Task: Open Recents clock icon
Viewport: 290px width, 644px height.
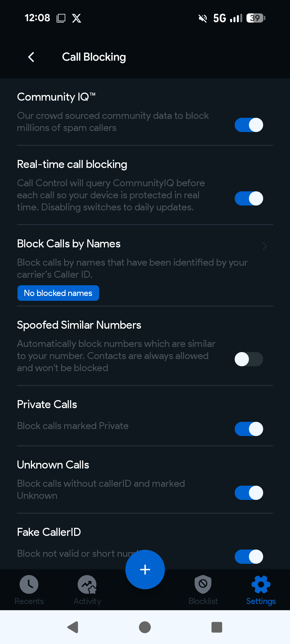Action: (29, 584)
